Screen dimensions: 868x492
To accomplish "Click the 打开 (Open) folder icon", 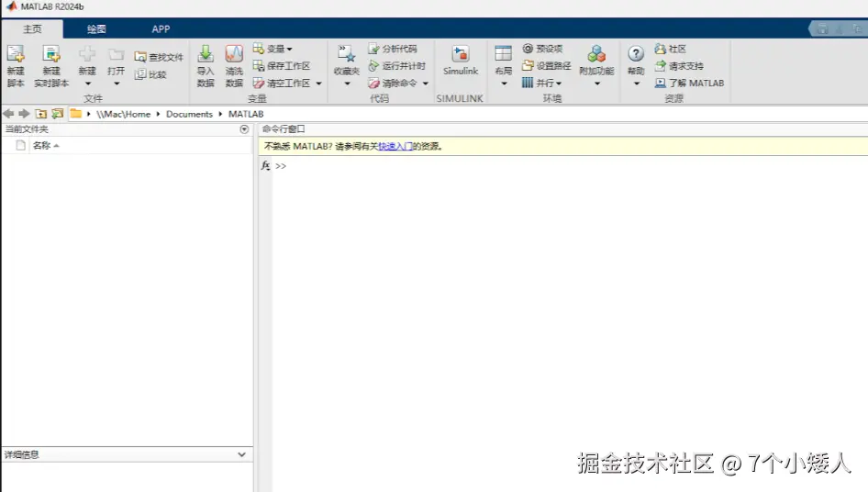I will (x=116, y=54).
